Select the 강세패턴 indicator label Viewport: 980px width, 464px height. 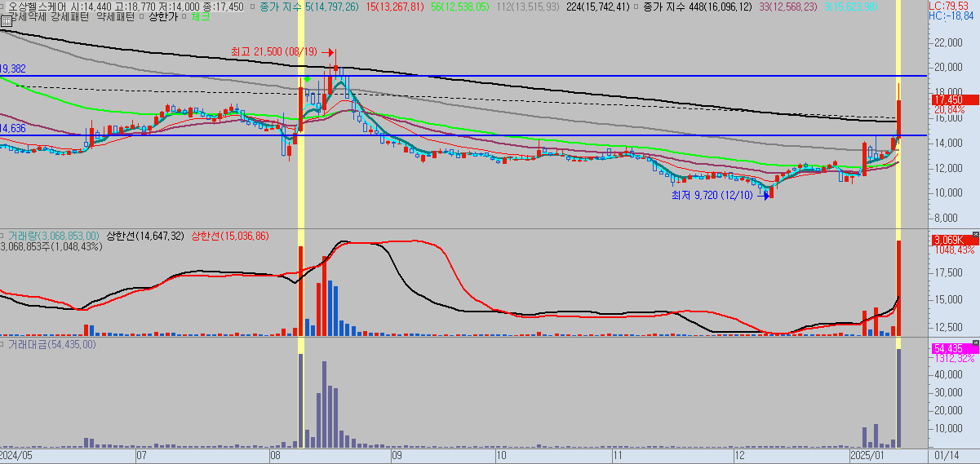tap(69, 16)
